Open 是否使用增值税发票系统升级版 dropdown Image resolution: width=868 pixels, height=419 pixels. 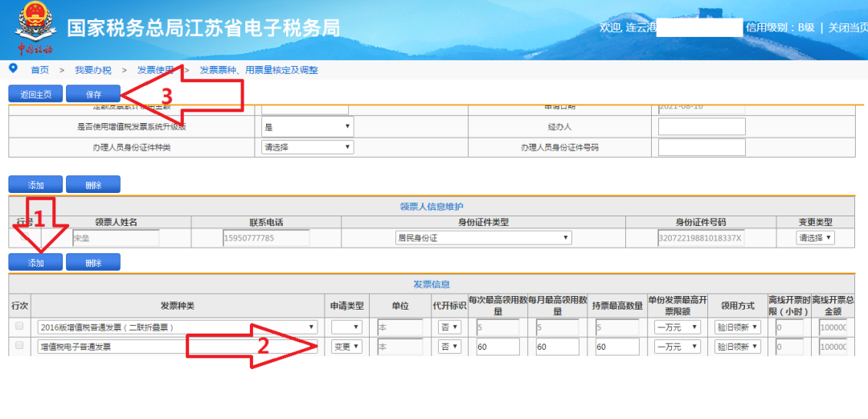[x=307, y=127]
